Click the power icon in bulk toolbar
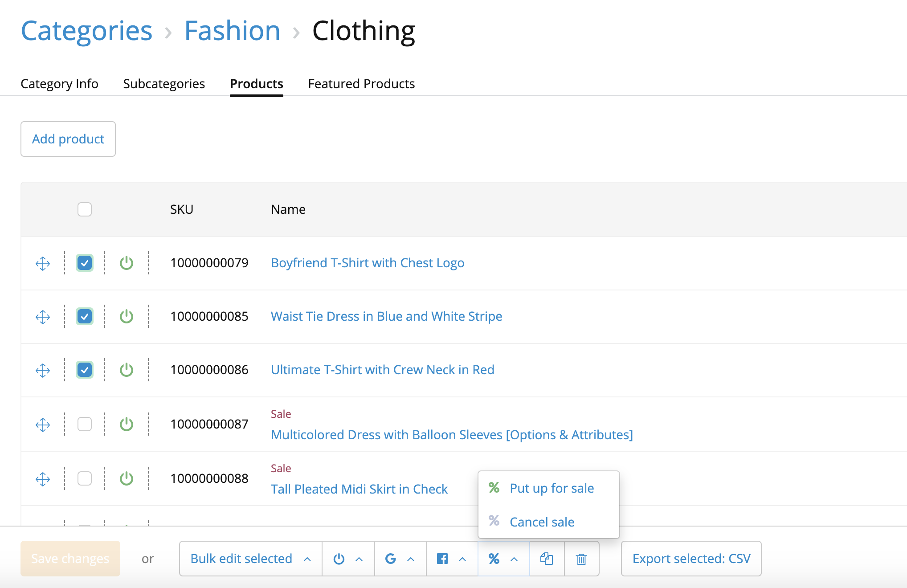This screenshot has width=907, height=588. click(339, 559)
